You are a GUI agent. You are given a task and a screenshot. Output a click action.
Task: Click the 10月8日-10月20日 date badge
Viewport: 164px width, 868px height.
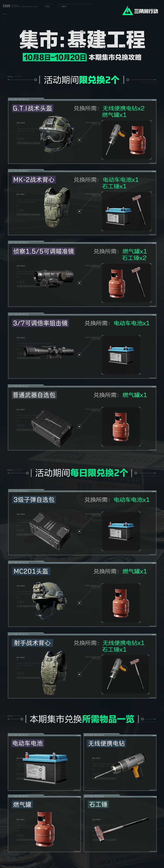tap(55, 57)
